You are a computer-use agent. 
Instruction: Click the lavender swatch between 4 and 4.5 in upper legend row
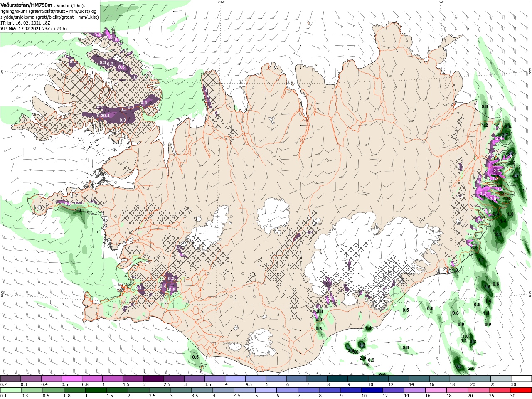tap(235, 379)
